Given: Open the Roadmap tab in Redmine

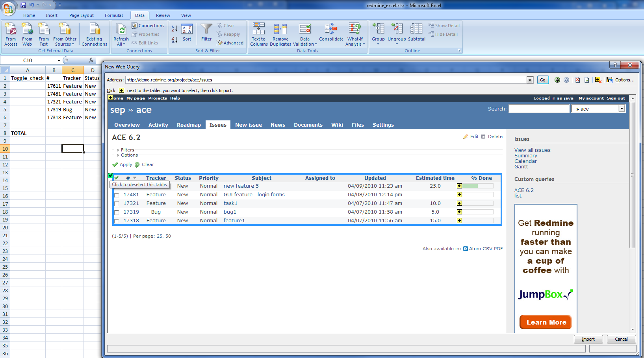Looking at the screenshot, I should point(189,125).
